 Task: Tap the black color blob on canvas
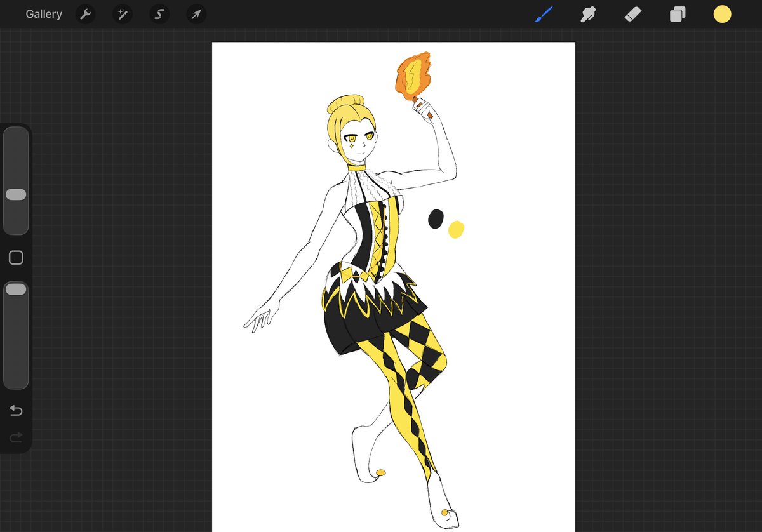tap(436, 218)
